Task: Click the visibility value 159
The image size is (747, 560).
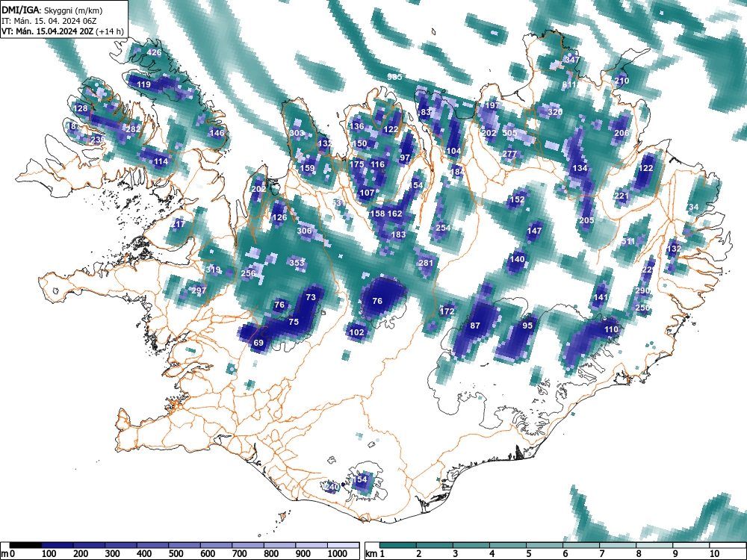Action: (307, 167)
